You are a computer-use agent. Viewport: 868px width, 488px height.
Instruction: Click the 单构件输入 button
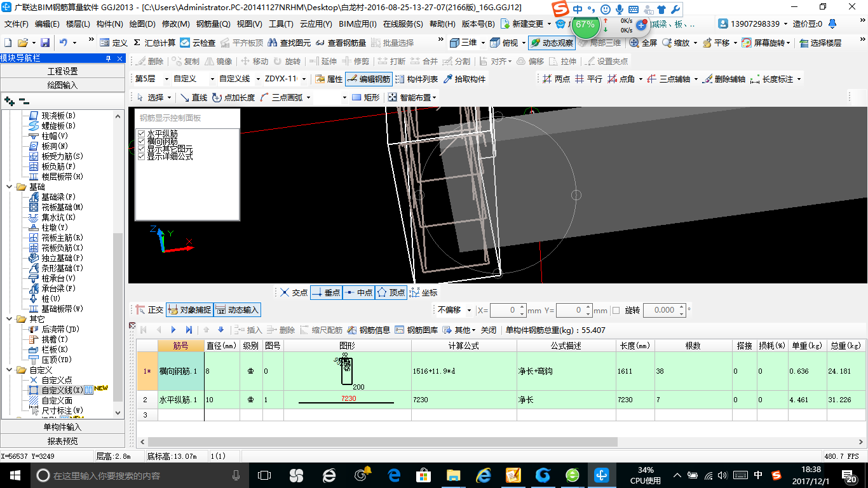coord(62,427)
